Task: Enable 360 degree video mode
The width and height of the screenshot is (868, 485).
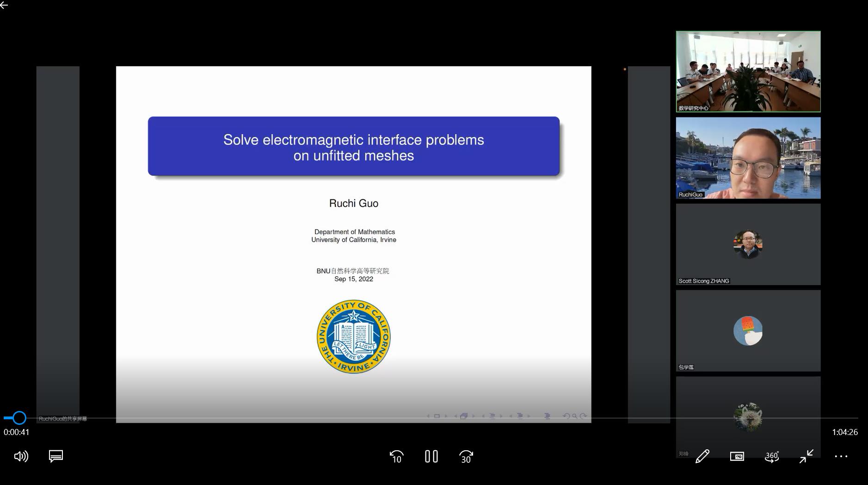Action: (x=771, y=457)
